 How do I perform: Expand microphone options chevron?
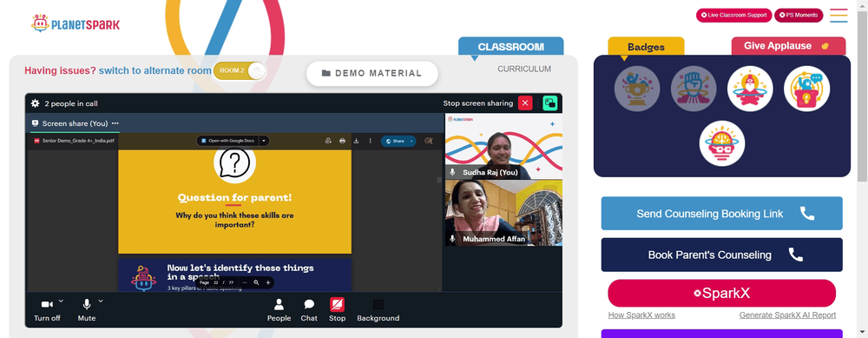pos(101,301)
